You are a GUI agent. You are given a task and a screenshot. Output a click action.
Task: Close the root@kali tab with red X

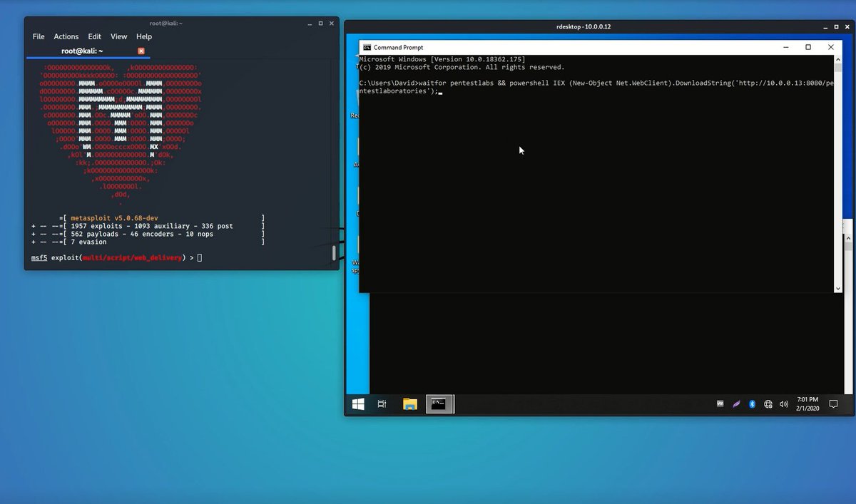click(141, 51)
